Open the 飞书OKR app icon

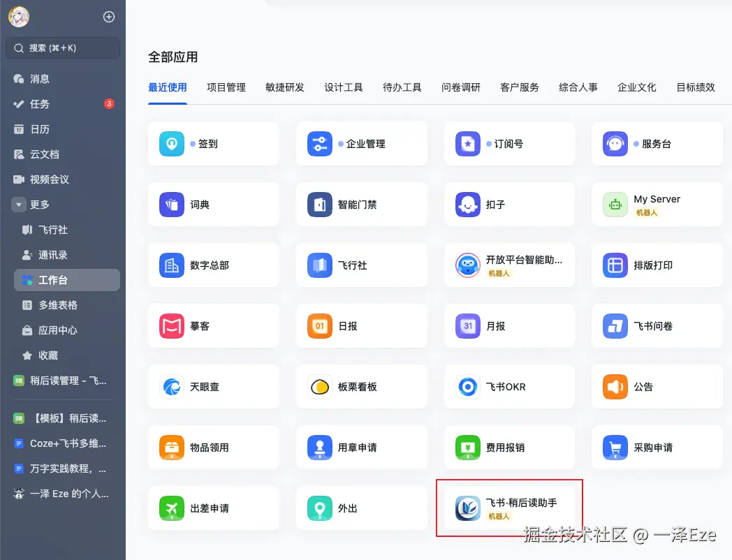[x=468, y=387]
